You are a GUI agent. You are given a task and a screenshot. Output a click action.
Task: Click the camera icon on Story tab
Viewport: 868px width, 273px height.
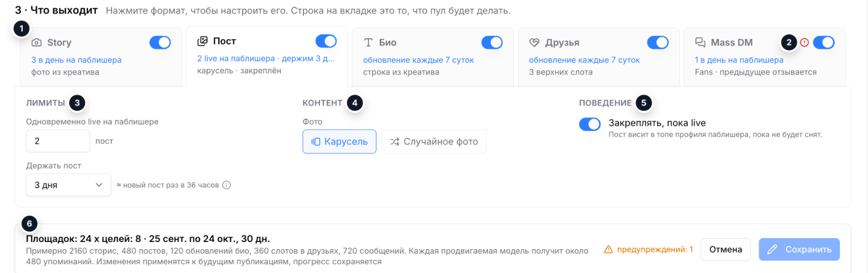click(x=37, y=43)
